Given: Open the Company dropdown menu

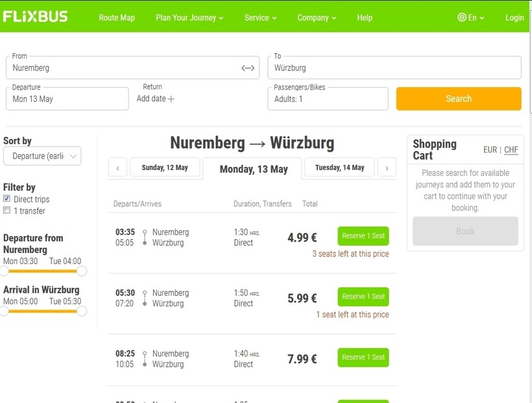Looking at the screenshot, I should pos(317,18).
